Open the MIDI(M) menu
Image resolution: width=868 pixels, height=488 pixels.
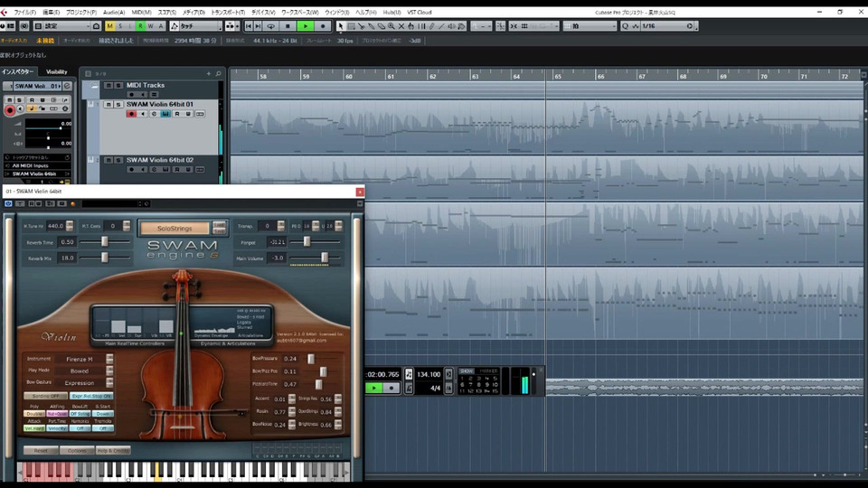point(141,12)
